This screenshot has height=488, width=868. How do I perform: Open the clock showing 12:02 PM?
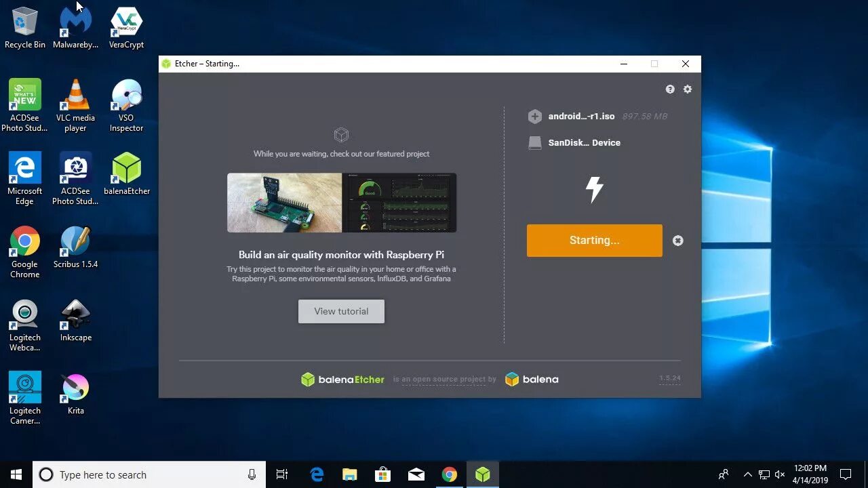[x=810, y=474]
